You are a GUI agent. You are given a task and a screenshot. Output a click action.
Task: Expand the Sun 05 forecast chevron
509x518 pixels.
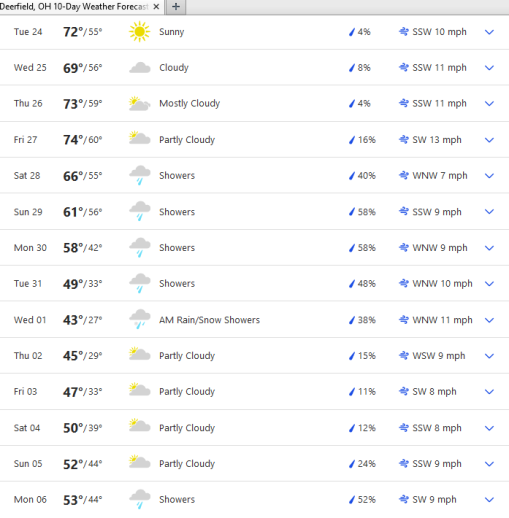pyautogui.click(x=489, y=464)
